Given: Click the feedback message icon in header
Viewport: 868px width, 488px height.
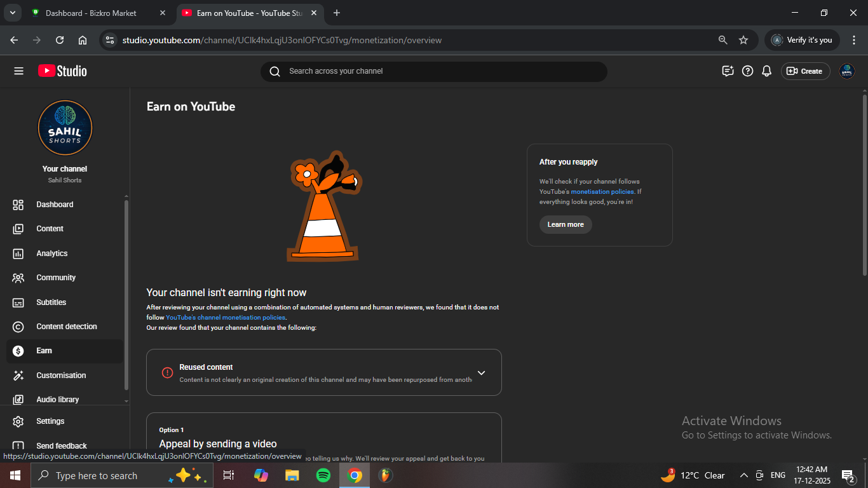Looking at the screenshot, I should point(728,71).
